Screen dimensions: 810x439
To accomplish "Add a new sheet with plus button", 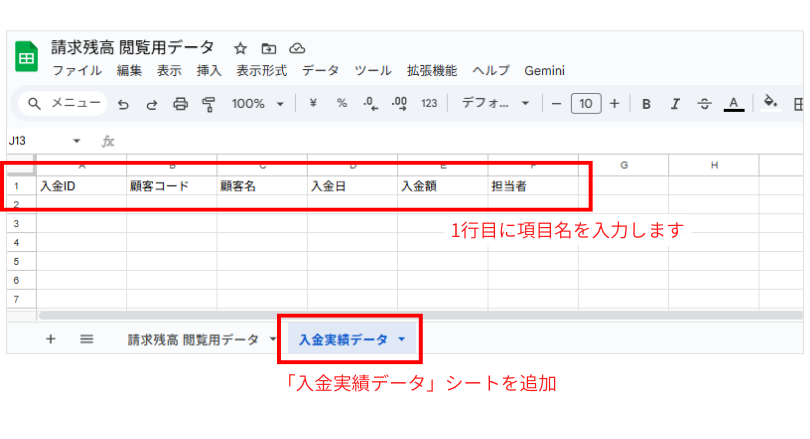I will coord(50,339).
